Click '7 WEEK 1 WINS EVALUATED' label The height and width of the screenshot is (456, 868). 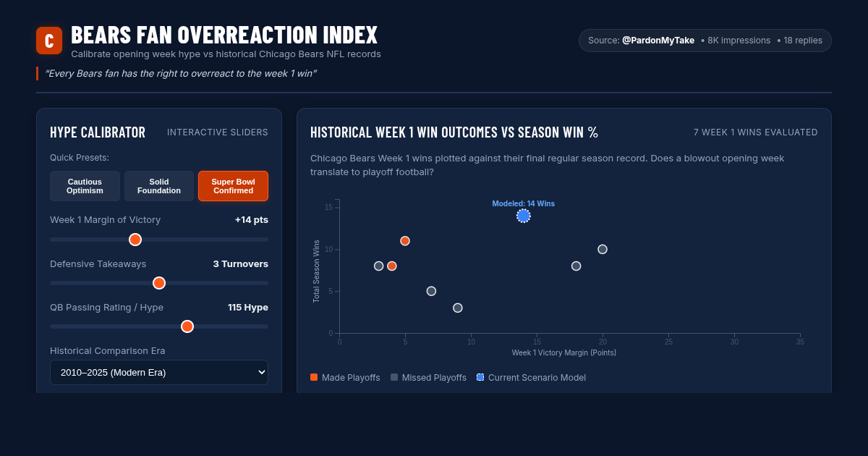pos(756,132)
